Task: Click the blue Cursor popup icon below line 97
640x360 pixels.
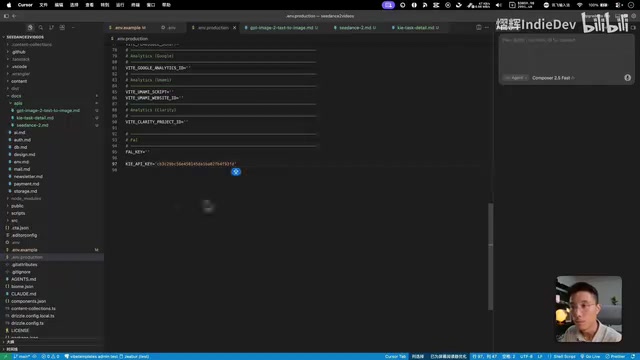Action: 236,172
